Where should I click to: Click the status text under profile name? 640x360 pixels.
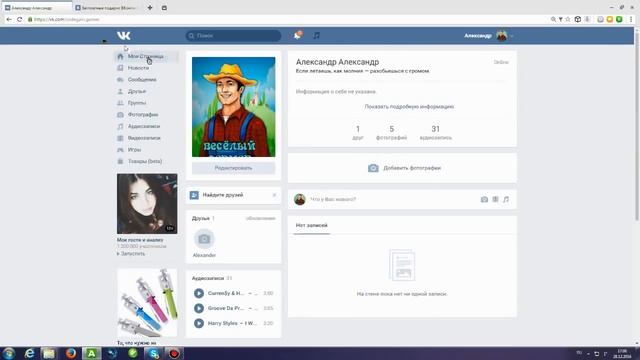(362, 71)
